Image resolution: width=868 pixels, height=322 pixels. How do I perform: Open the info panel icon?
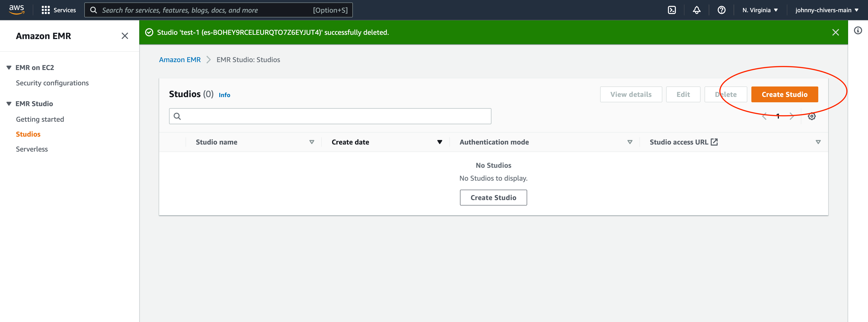858,31
